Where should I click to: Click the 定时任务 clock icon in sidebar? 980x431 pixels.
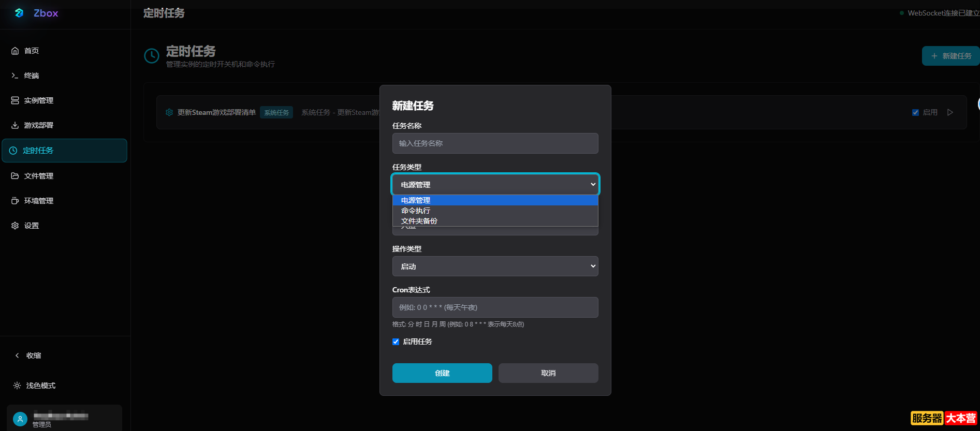coord(13,151)
